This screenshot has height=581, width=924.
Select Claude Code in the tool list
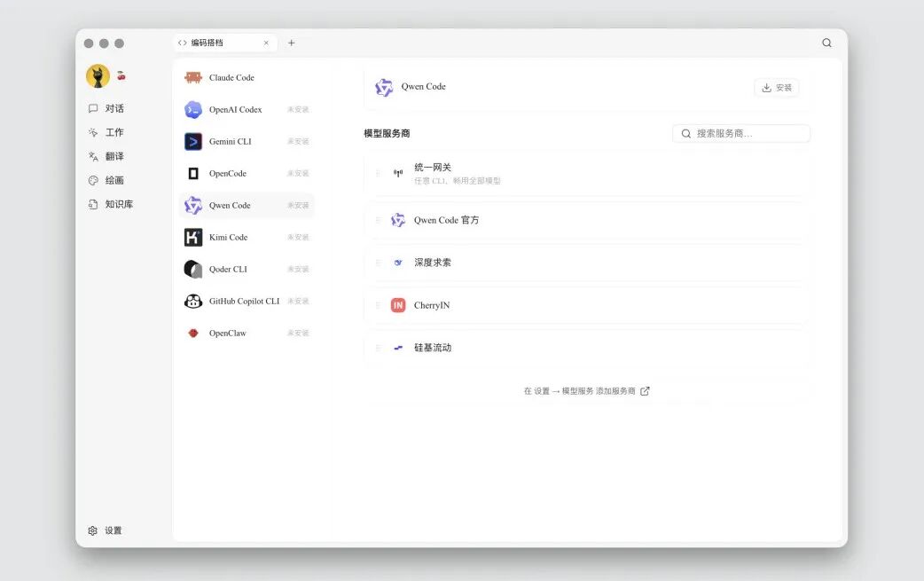coord(247,78)
